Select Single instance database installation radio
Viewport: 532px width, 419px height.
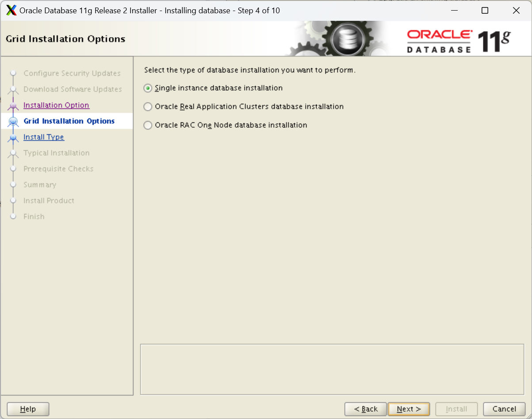click(148, 88)
